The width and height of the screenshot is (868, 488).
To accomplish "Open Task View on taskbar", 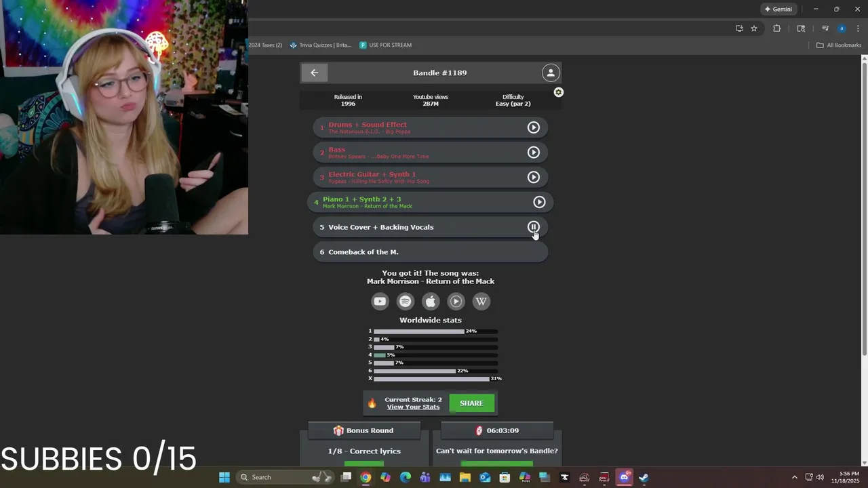I will (346, 477).
